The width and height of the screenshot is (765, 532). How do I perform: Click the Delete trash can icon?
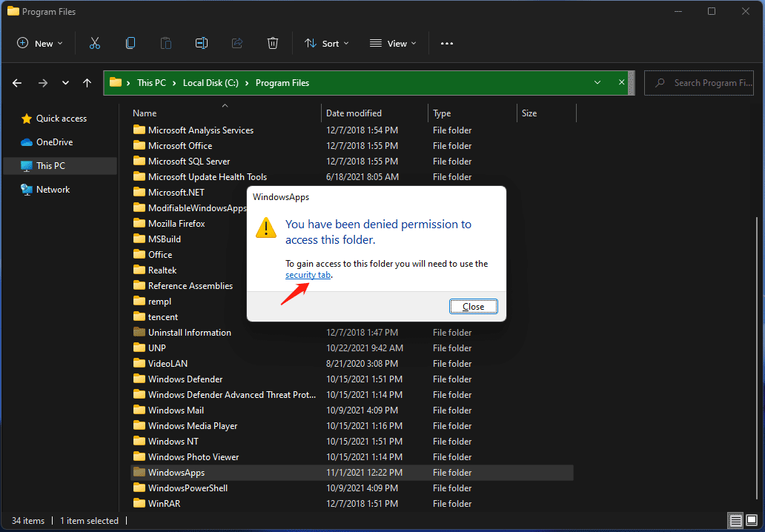(x=273, y=44)
